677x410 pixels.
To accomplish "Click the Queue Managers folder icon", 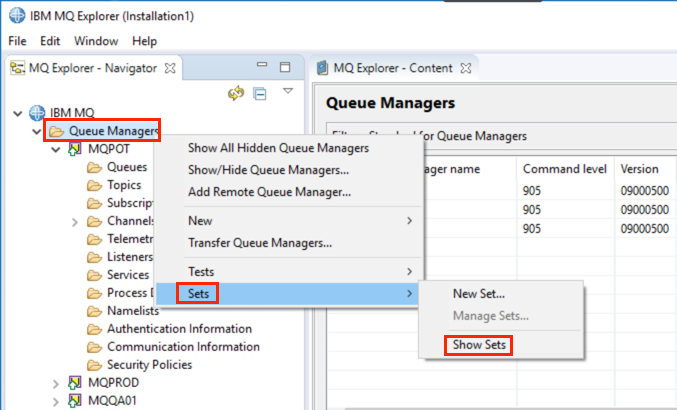I will coord(56,131).
